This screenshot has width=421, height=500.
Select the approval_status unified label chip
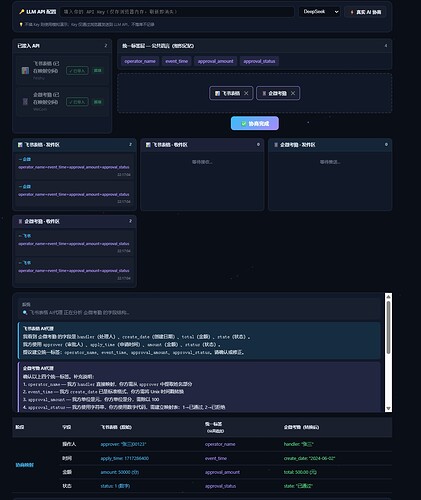coord(259,61)
